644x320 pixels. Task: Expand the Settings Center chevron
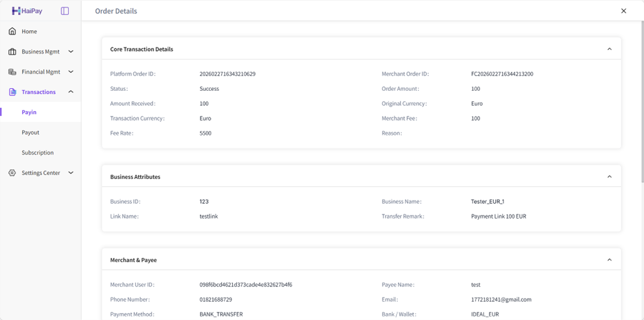tap(71, 173)
